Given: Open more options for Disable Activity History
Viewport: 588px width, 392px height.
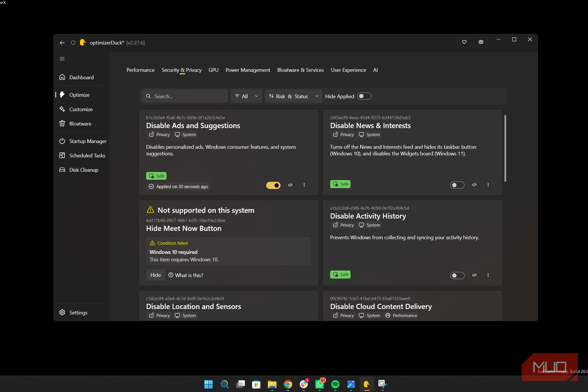Looking at the screenshot, I should click(x=488, y=275).
